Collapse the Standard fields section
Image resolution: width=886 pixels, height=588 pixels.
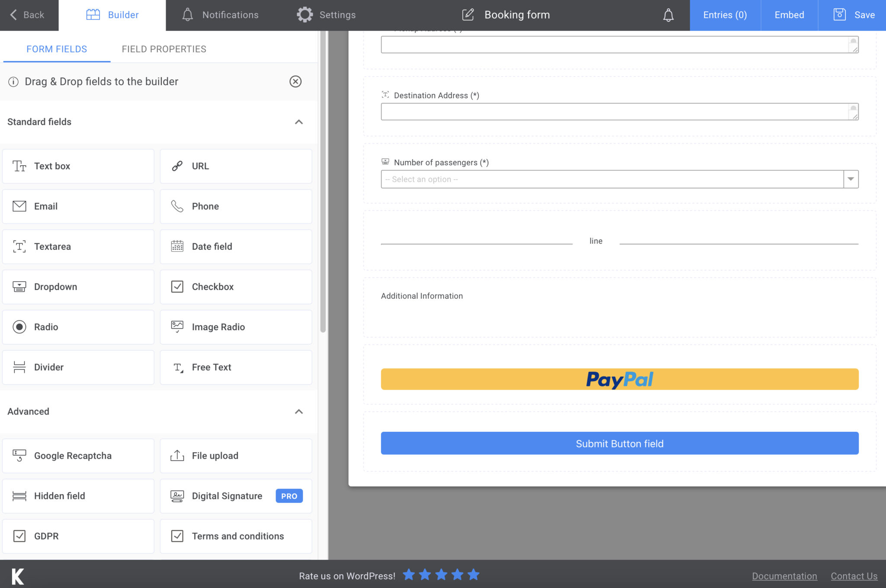[299, 122]
